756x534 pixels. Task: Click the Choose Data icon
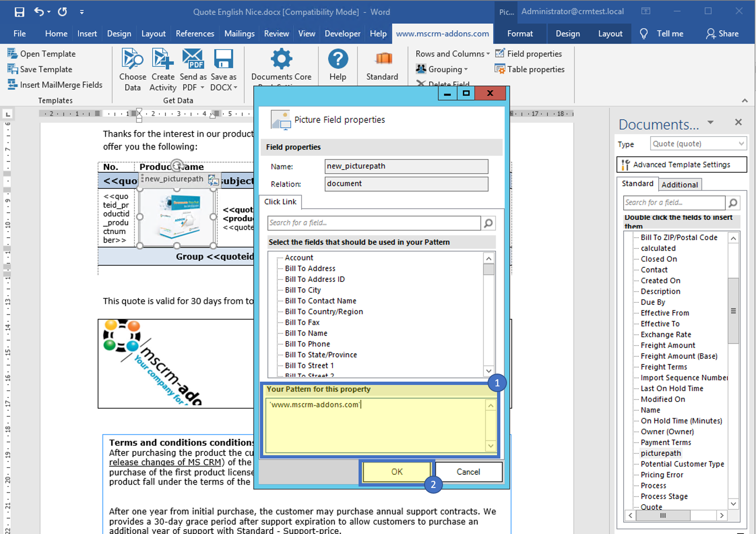pyautogui.click(x=132, y=59)
